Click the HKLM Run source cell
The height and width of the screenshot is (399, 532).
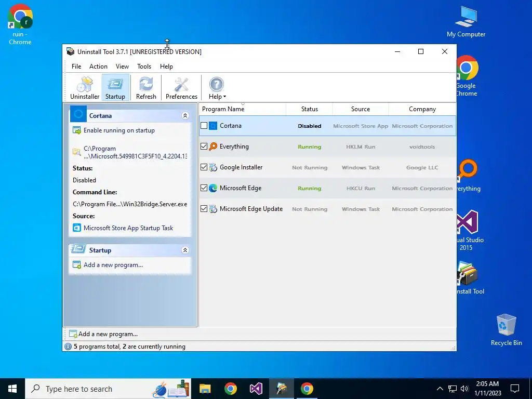pyautogui.click(x=361, y=147)
